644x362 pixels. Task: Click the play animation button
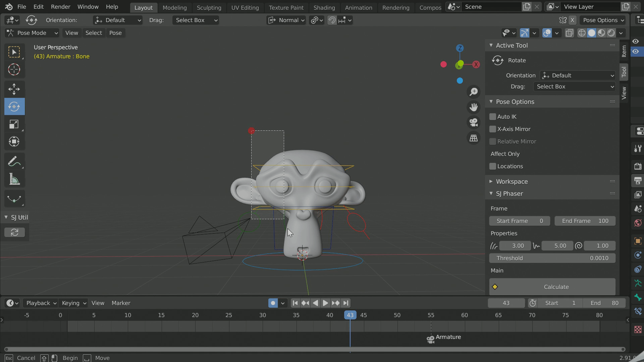[325, 303]
